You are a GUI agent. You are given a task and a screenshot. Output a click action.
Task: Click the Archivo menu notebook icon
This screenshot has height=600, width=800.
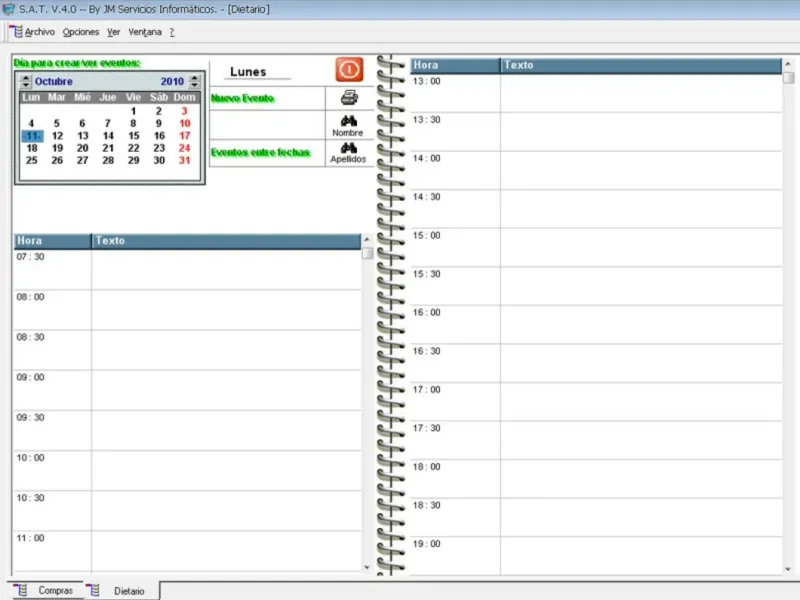(16, 32)
